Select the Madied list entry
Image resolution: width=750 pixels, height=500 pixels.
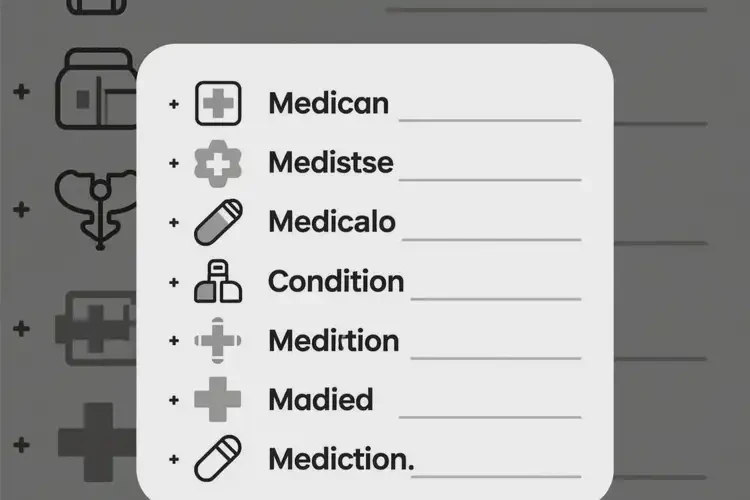(320, 400)
